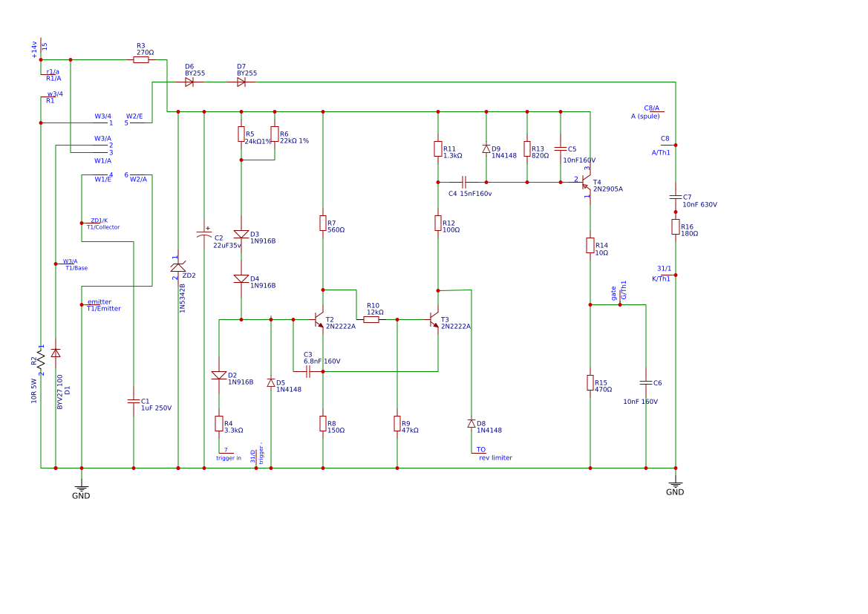868x614 pixels.
Task: Click transistor T2 2N2222A symbol
Action: point(321,321)
